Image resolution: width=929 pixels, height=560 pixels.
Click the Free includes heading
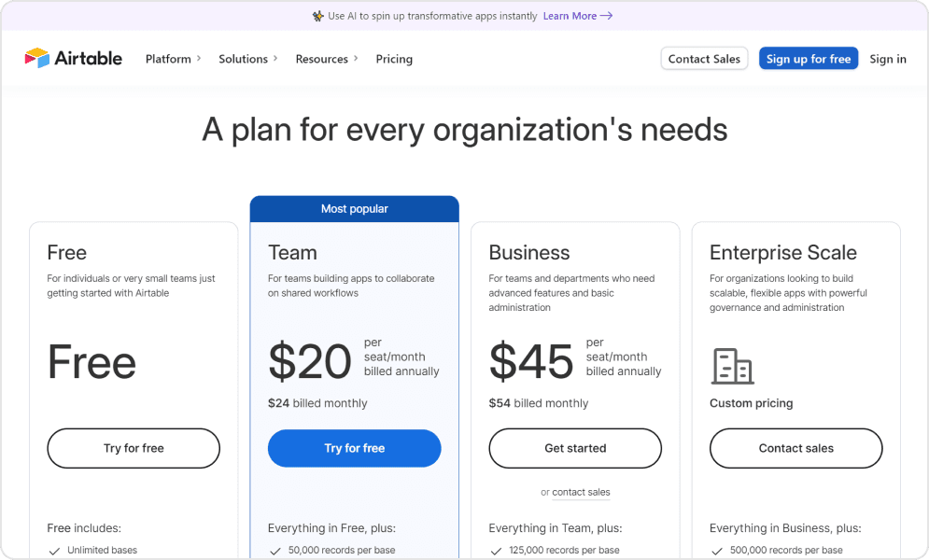[84, 528]
